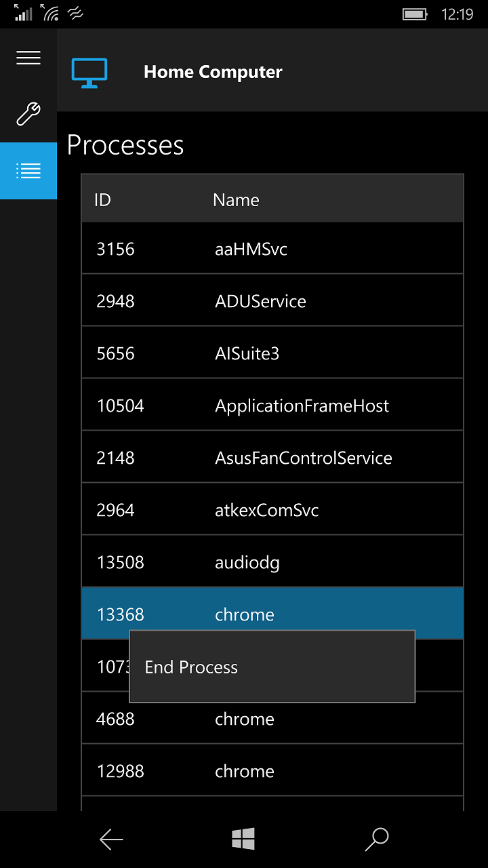Image resolution: width=488 pixels, height=868 pixels.
Task: Open the wrench tools section
Action: tap(28, 114)
